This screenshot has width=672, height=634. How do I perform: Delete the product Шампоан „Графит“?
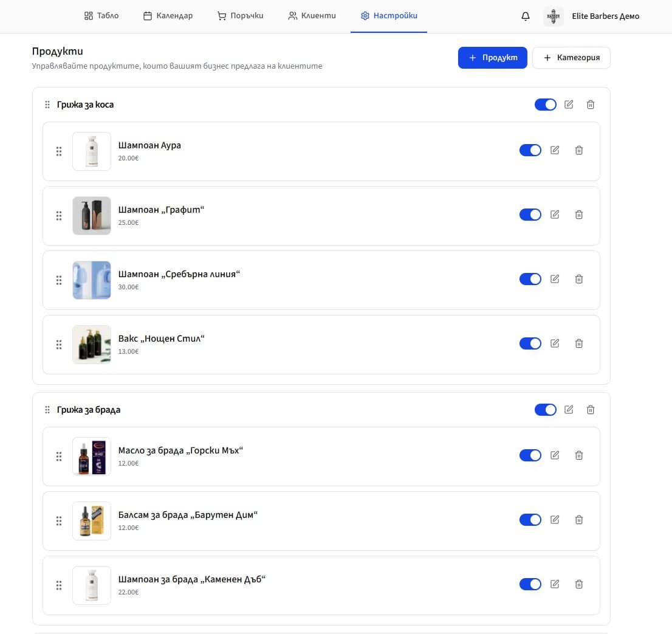[x=578, y=215]
